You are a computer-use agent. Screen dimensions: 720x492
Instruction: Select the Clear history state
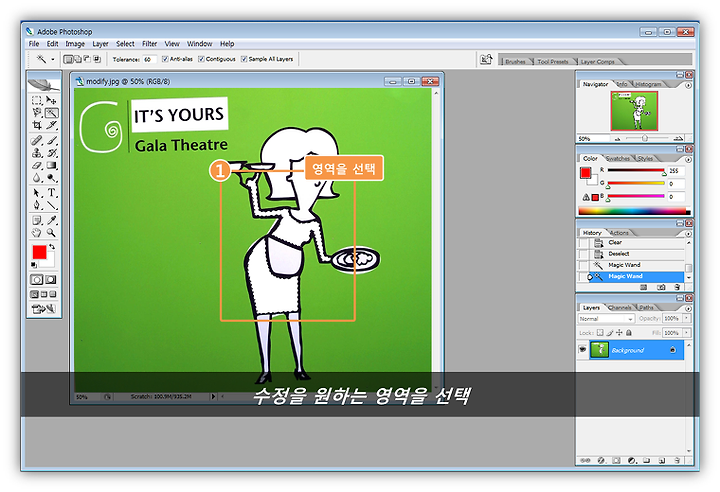637,243
